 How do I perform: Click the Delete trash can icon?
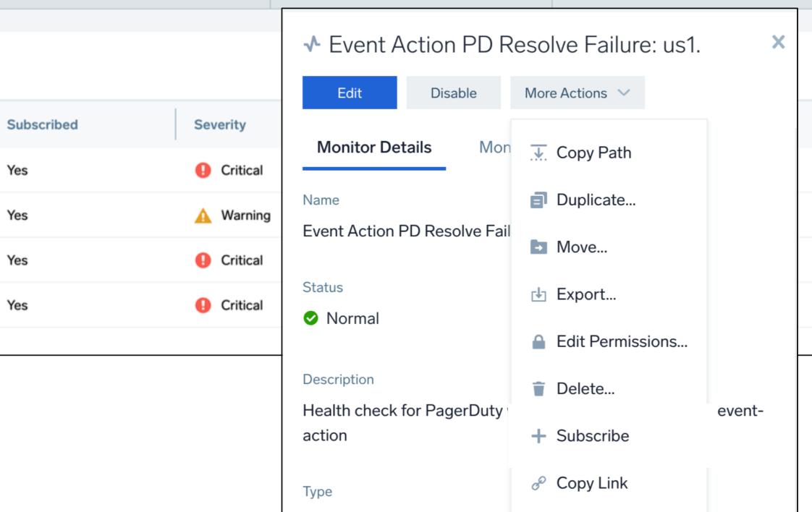pos(538,388)
